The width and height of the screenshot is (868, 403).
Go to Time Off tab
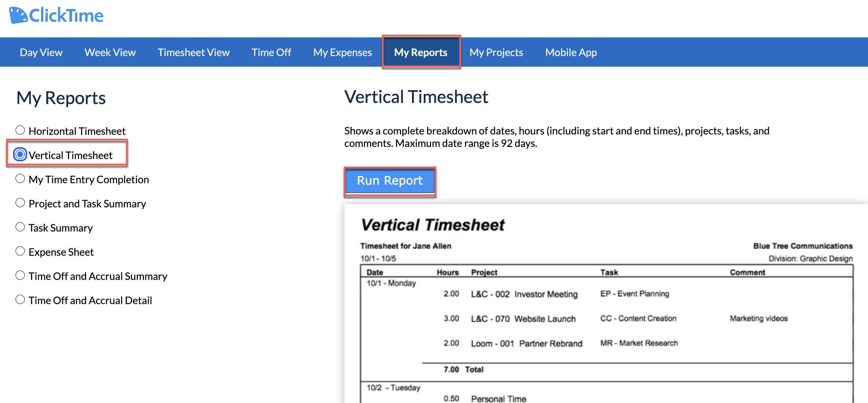tap(271, 52)
